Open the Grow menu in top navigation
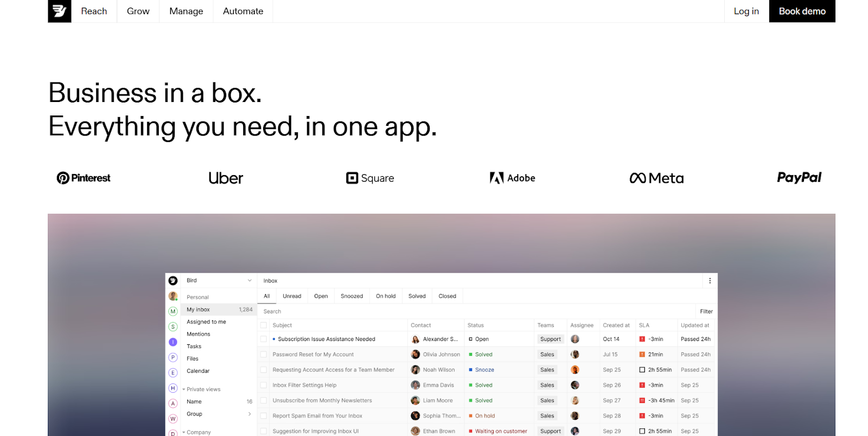Viewport: 868px width, 436px height. click(138, 11)
